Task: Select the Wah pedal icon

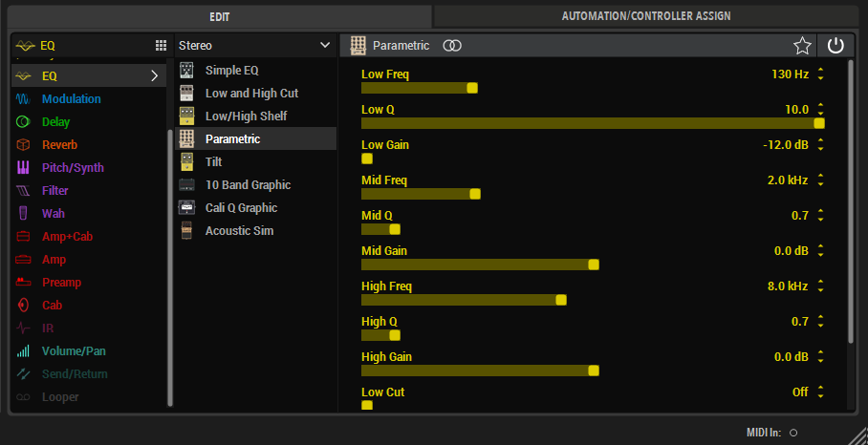Action: (x=24, y=214)
